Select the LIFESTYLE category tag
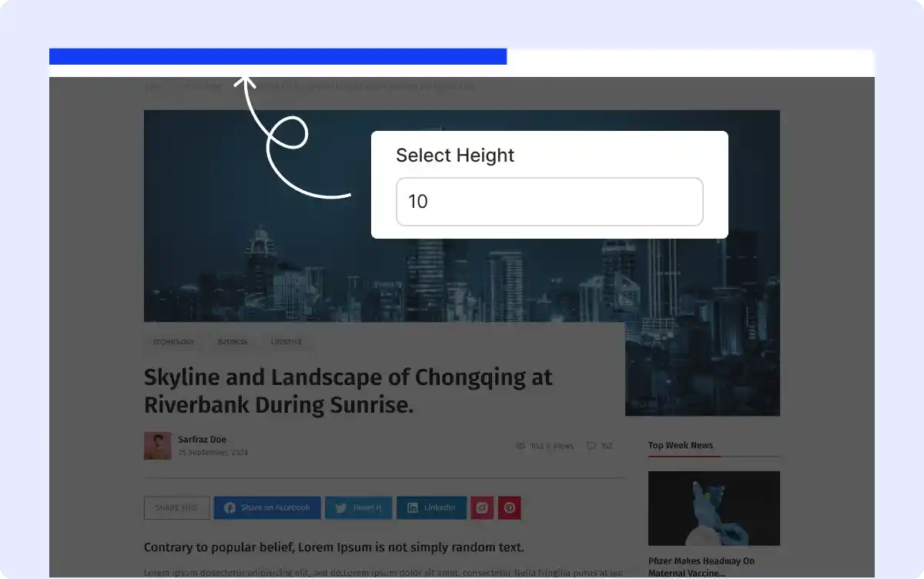The image size is (924, 579). click(286, 342)
